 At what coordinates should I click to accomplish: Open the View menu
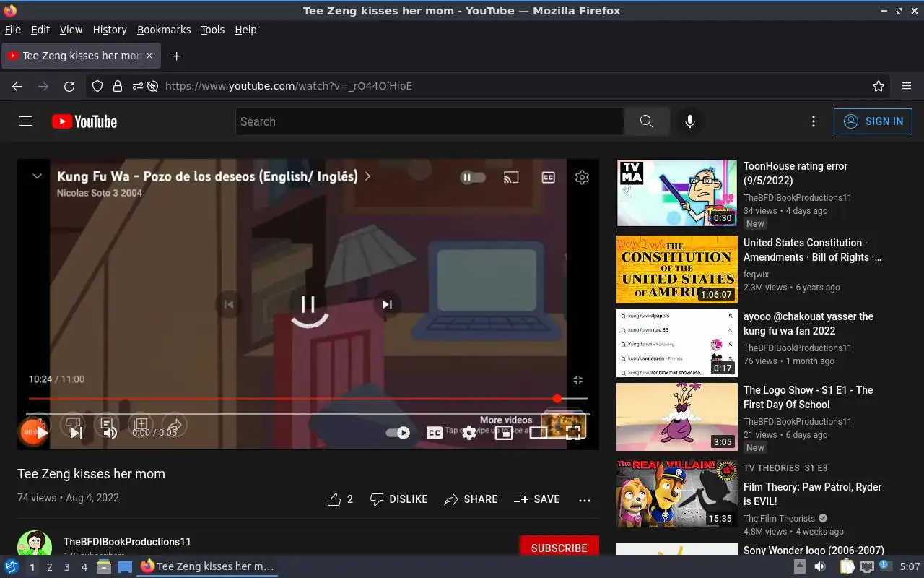pyautogui.click(x=71, y=30)
